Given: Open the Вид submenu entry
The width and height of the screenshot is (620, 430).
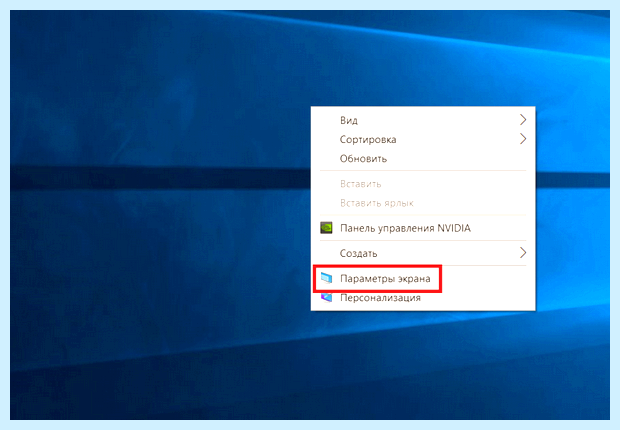Looking at the screenshot, I should pyautogui.click(x=423, y=120).
